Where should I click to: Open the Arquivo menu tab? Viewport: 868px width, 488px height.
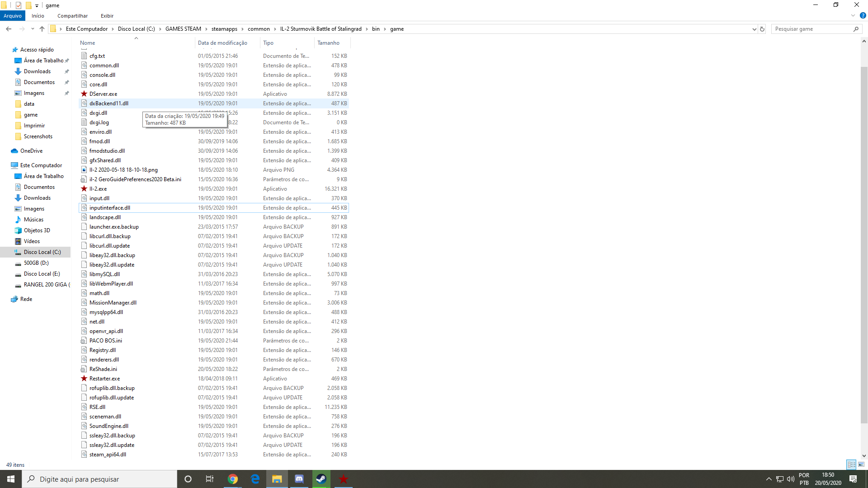pyautogui.click(x=13, y=16)
